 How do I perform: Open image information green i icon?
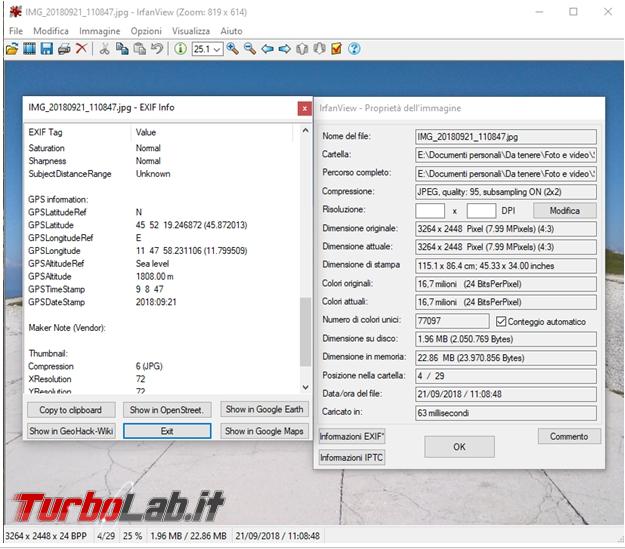pyautogui.click(x=180, y=49)
